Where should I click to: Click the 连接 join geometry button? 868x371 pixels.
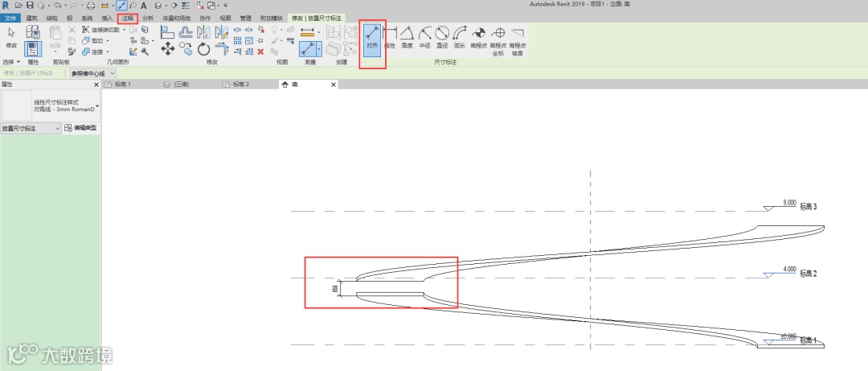click(93, 52)
